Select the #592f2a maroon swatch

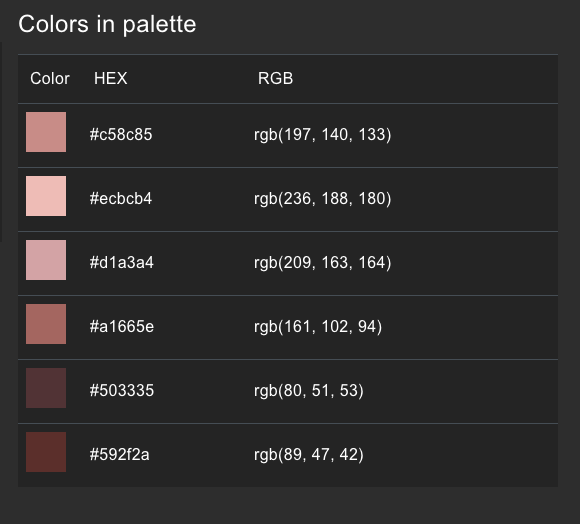[x=46, y=452]
